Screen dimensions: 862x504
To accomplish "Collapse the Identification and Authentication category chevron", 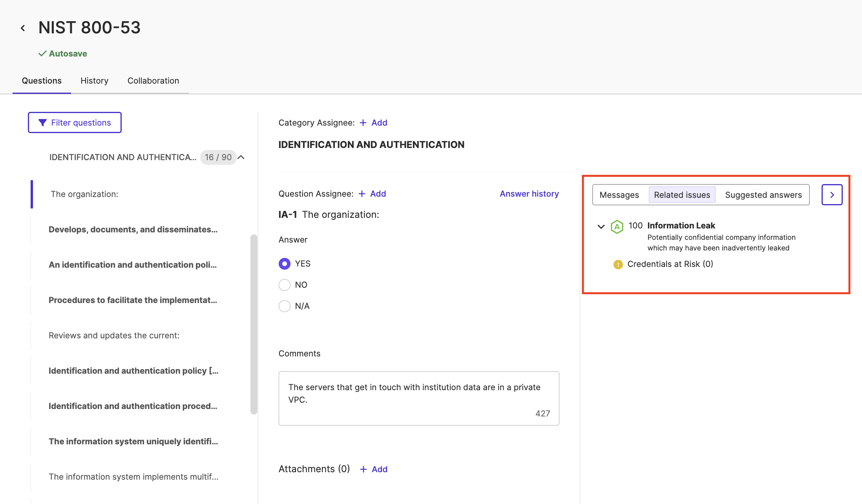I will click(x=241, y=157).
